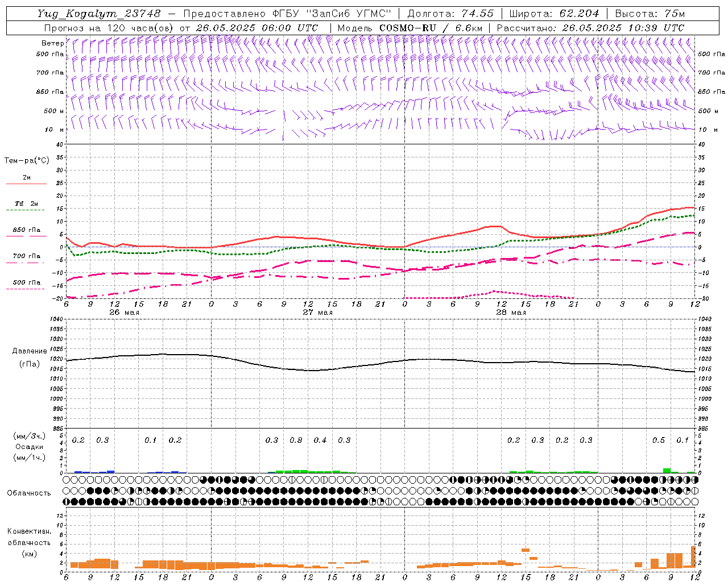Click the Широта: 62.204 header value

554,14
